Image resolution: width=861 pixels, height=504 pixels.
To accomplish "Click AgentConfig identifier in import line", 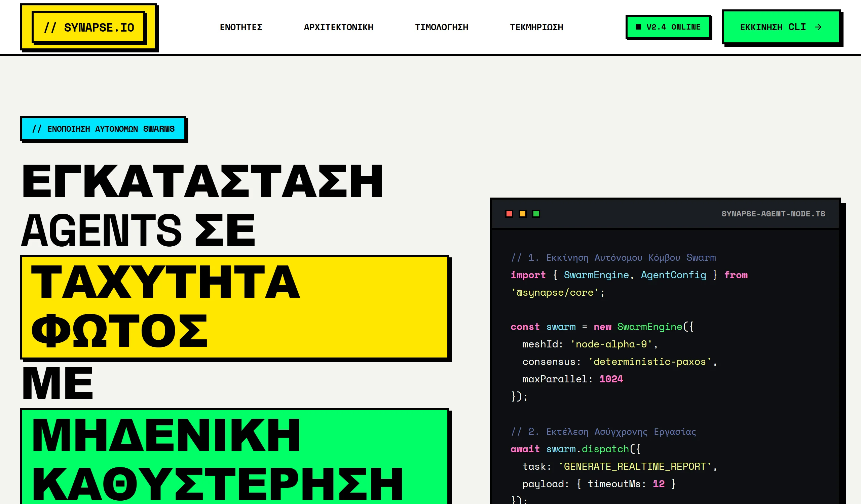I will click(673, 275).
